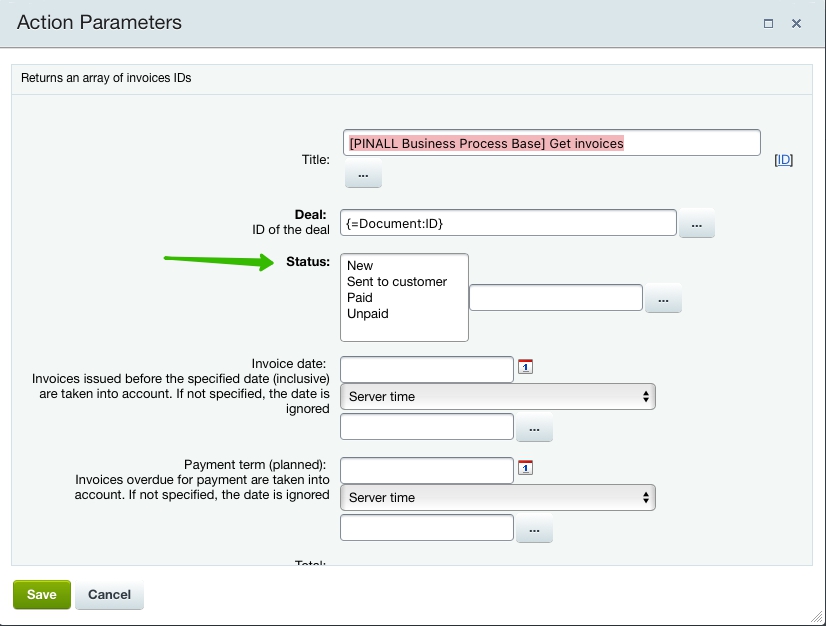The image size is (826, 626).
Task: Click the Invoice date input field
Action: coord(427,369)
